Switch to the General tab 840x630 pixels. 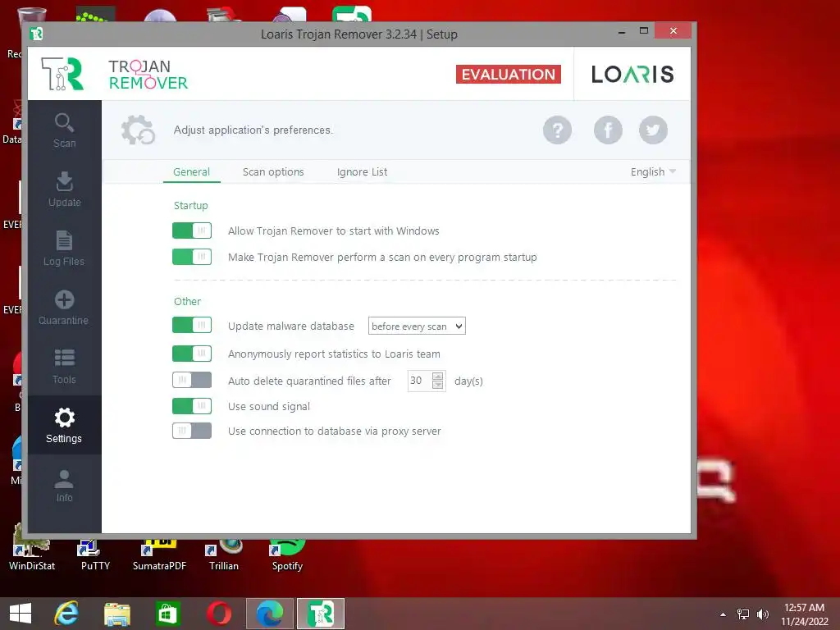tap(191, 172)
